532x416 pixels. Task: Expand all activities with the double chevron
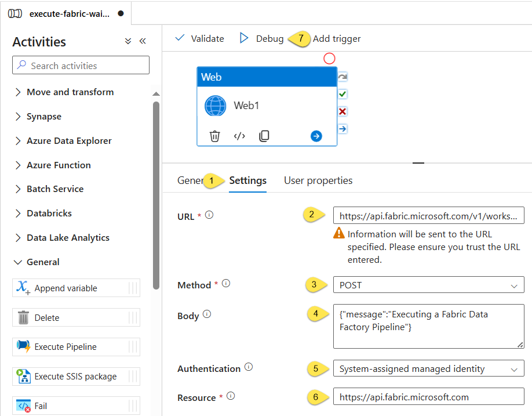(x=128, y=41)
